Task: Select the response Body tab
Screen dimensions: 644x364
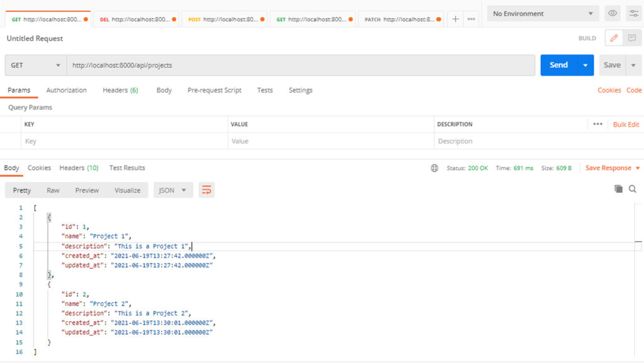Action: (x=11, y=168)
